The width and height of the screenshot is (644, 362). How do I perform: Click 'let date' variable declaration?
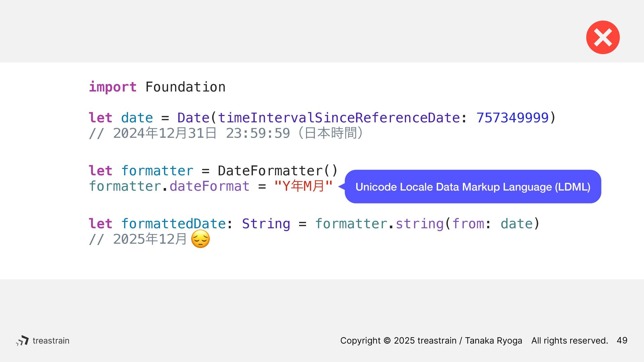coord(121,118)
